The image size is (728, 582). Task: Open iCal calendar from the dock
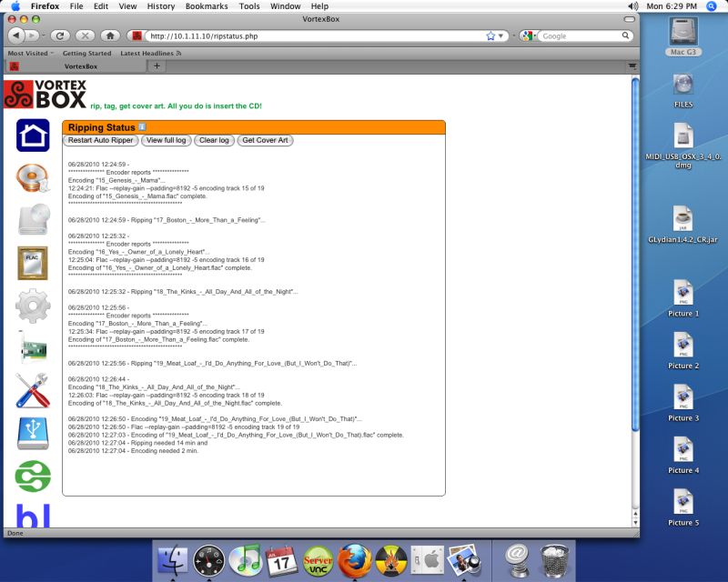[x=281, y=561]
